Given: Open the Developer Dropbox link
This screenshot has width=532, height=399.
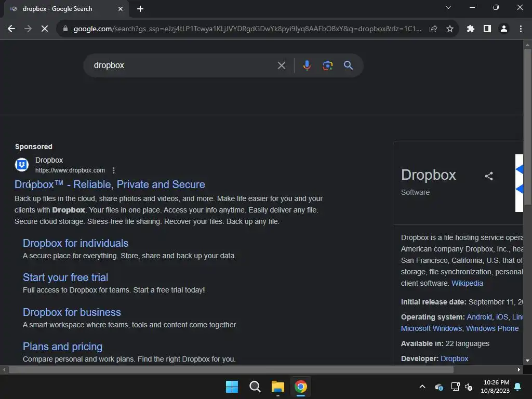Looking at the screenshot, I should click(x=454, y=358).
